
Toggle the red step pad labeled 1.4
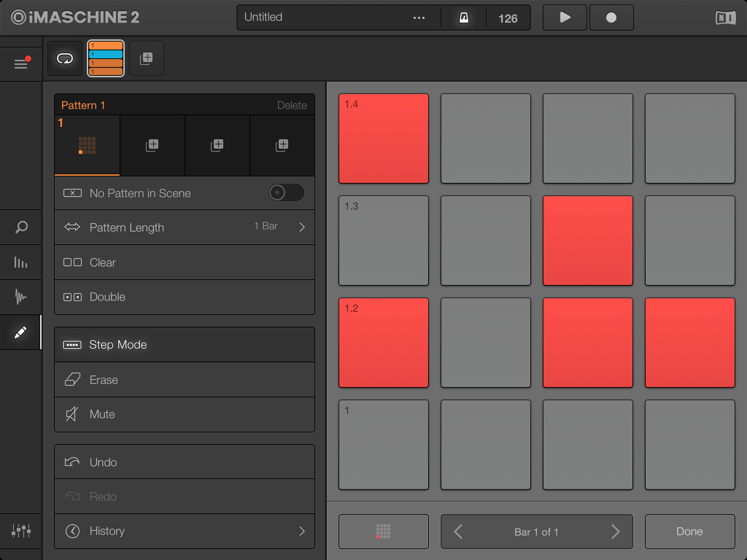point(383,139)
